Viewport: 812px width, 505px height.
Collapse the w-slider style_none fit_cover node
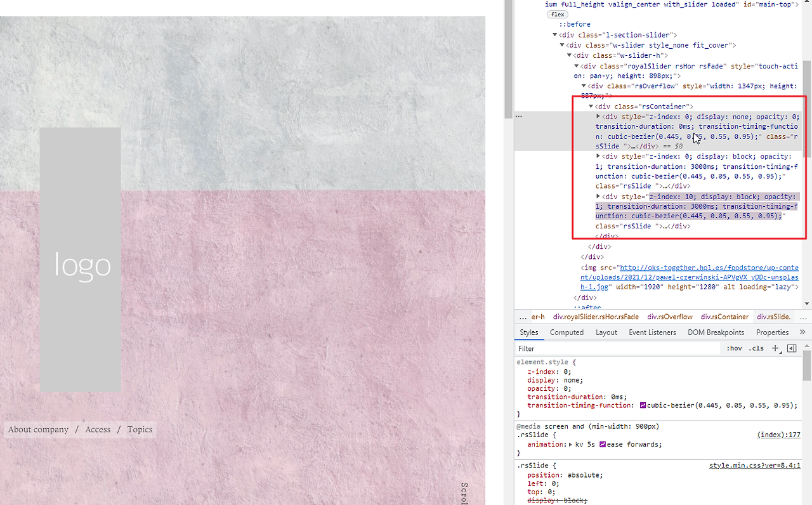pos(562,45)
